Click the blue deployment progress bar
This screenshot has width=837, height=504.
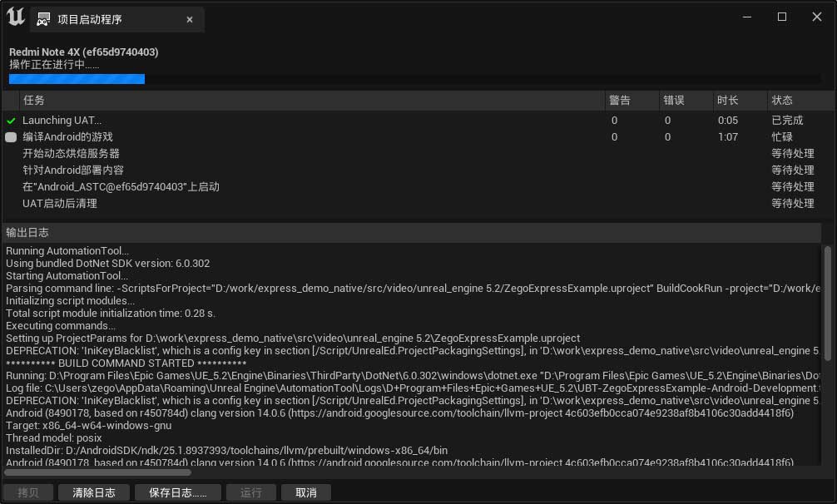(x=77, y=79)
